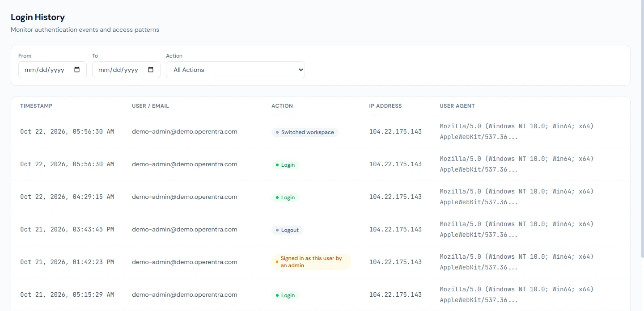Click the IP address in the Logout row
Viewport: 644px width, 311px height.
coord(395,229)
